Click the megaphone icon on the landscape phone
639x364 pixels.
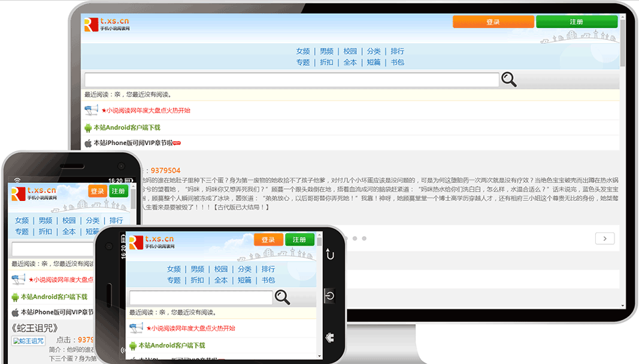(136, 327)
